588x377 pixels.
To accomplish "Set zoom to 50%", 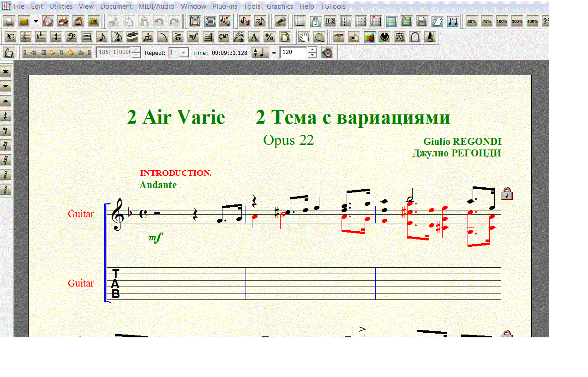I will click(472, 21).
